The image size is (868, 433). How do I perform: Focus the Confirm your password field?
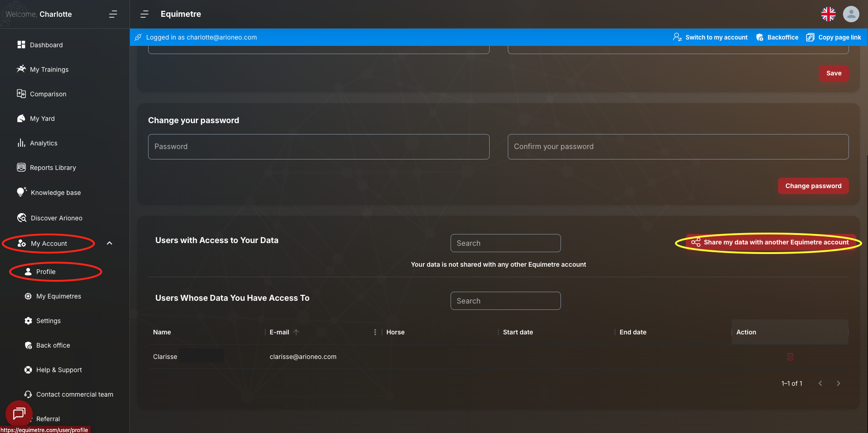(678, 147)
